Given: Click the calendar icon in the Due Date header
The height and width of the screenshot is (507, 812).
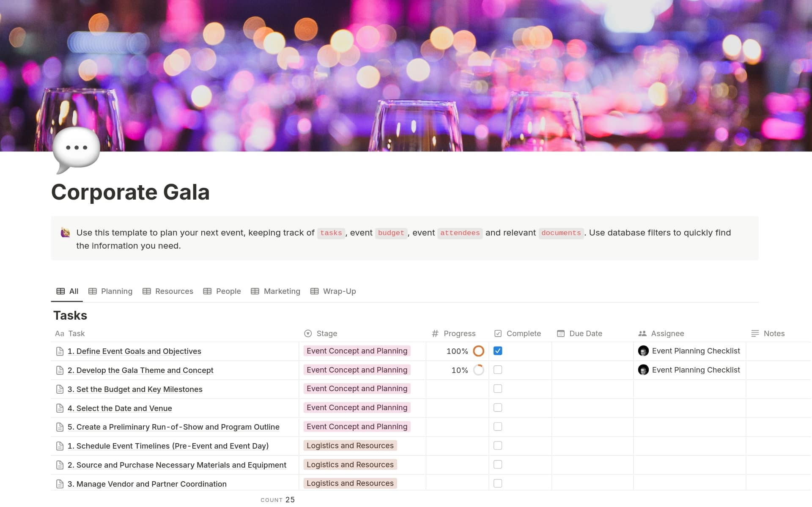Looking at the screenshot, I should pos(561,334).
